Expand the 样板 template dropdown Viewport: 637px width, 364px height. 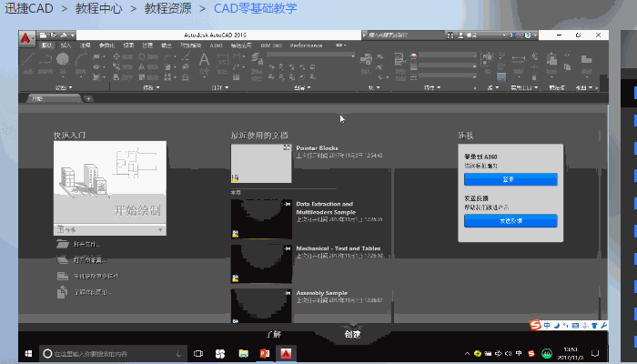coord(110,230)
